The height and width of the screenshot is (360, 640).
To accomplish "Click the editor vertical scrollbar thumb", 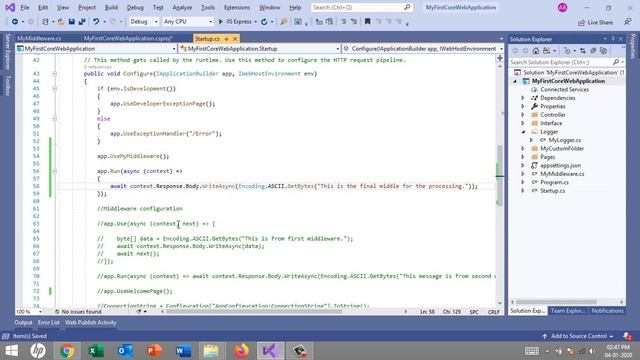I will [500, 176].
